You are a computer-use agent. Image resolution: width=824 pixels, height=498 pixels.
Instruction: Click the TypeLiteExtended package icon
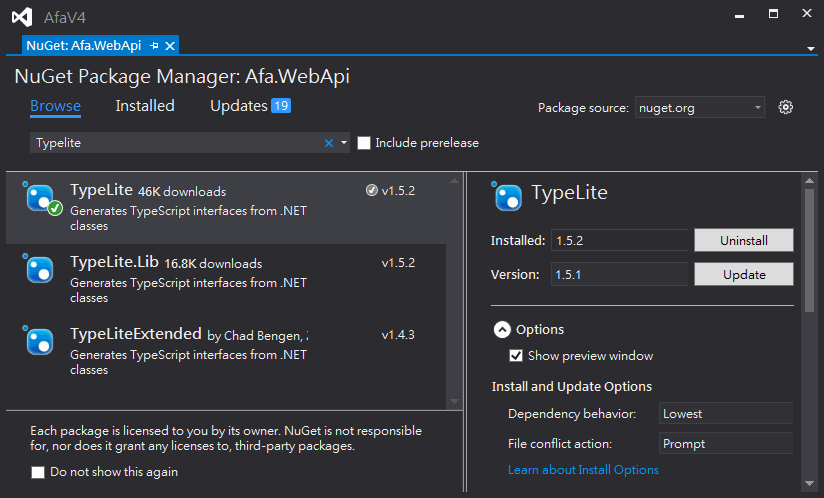click(39, 341)
